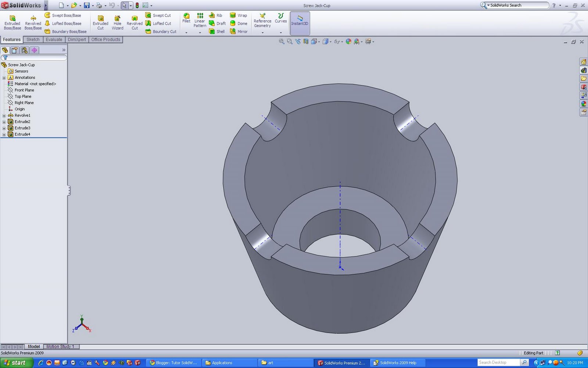
Task: Expand the Annotations tree item
Action: coord(4,77)
